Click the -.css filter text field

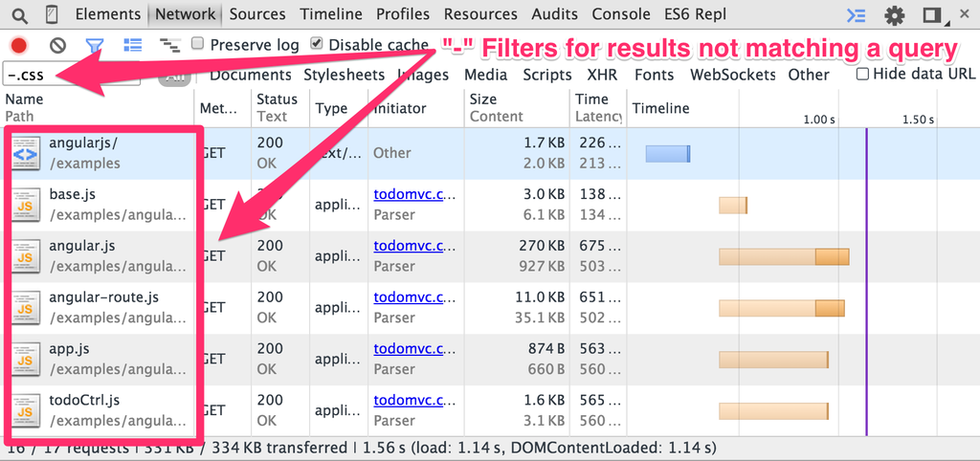pos(71,75)
